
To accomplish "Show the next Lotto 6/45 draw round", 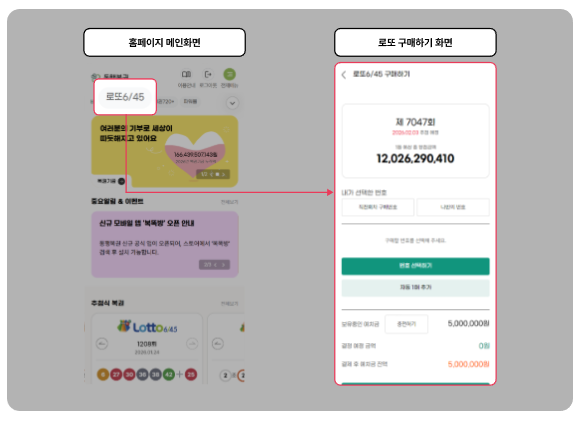I will click(x=192, y=344).
